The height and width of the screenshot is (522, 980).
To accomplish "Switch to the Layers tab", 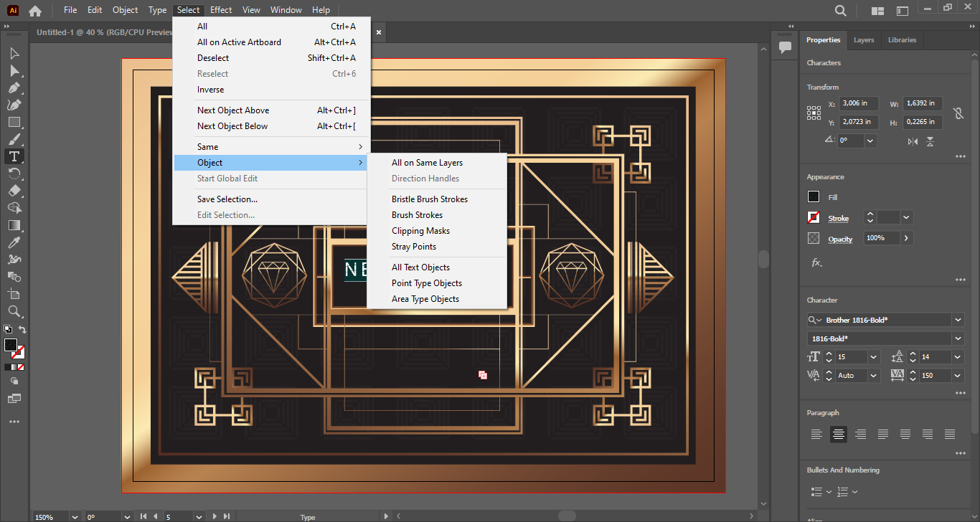I will [863, 40].
